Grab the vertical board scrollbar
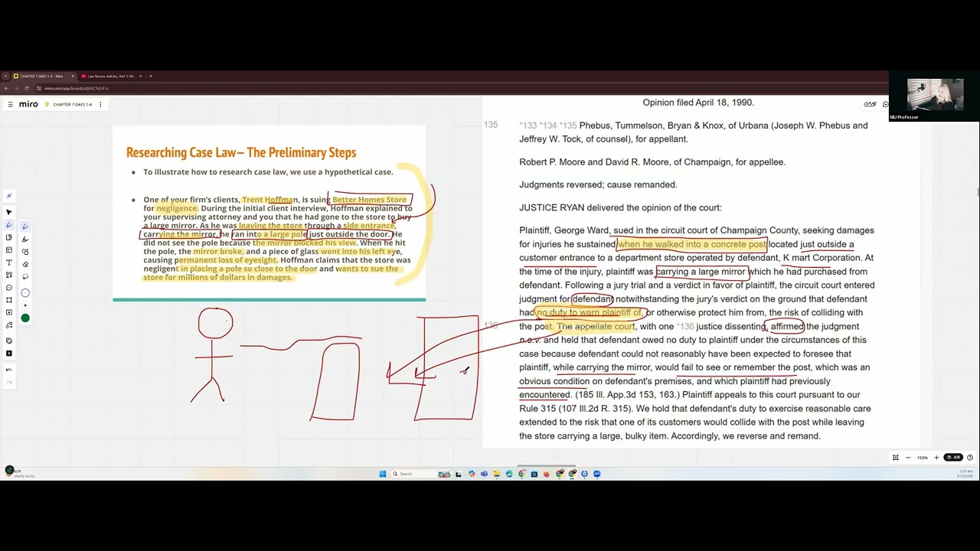The width and height of the screenshot is (980, 551). tap(978, 191)
